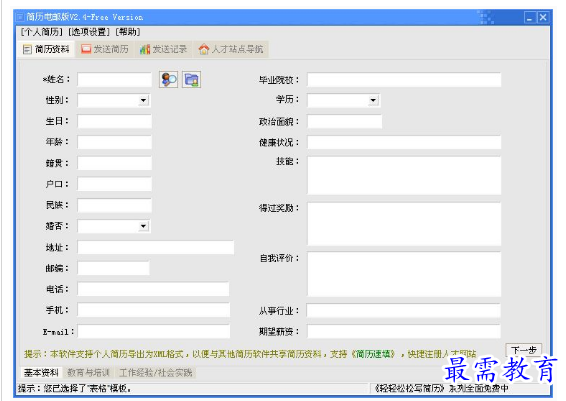Click status bar text 您已选择了"表格"模板

pos(87,388)
